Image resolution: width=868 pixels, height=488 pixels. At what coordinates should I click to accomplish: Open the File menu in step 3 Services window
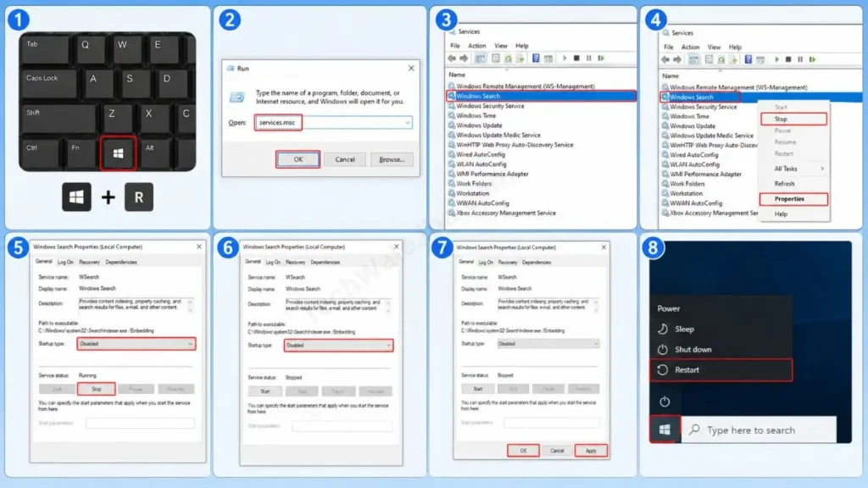pyautogui.click(x=455, y=46)
